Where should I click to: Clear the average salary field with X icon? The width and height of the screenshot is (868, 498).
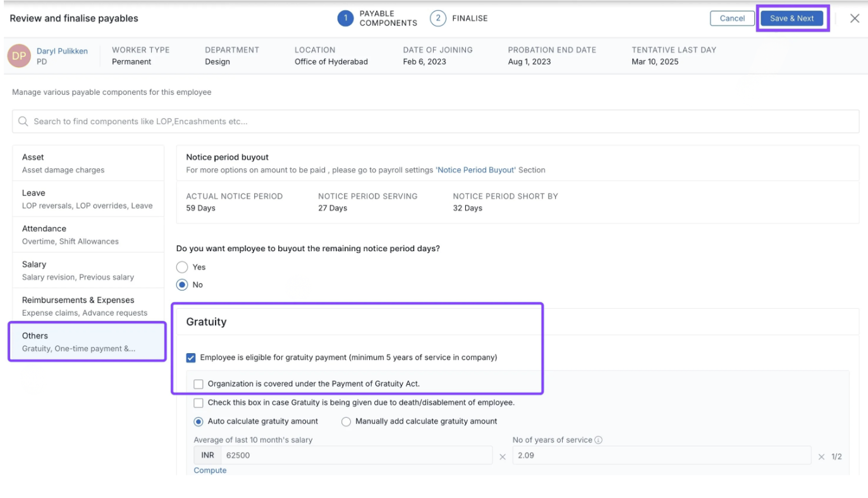pos(503,457)
